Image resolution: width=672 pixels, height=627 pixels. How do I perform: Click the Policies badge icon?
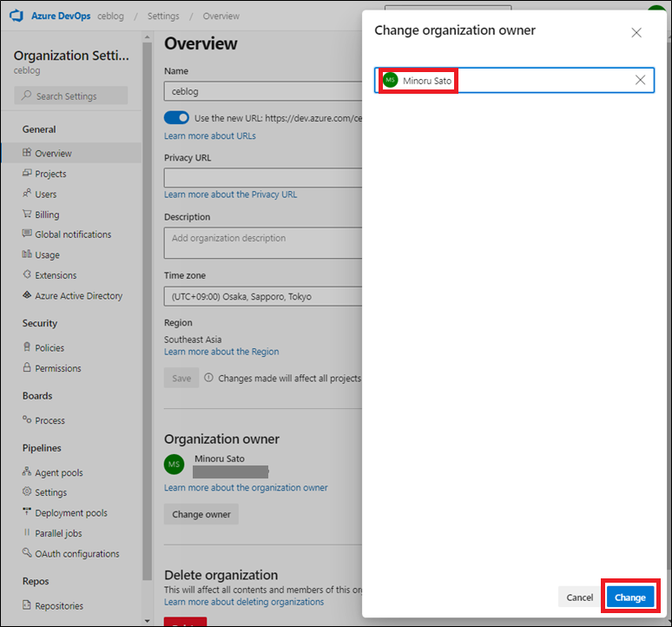(x=27, y=347)
